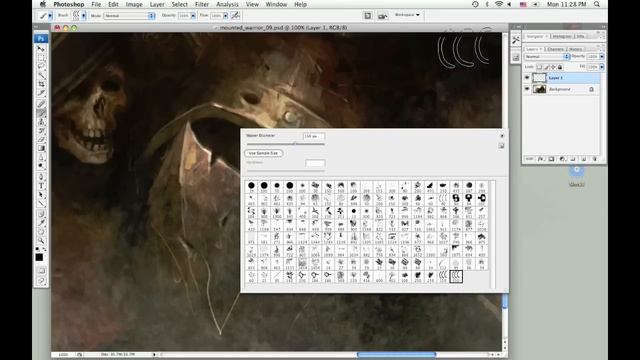Open the Photoshop application menu

69,4
